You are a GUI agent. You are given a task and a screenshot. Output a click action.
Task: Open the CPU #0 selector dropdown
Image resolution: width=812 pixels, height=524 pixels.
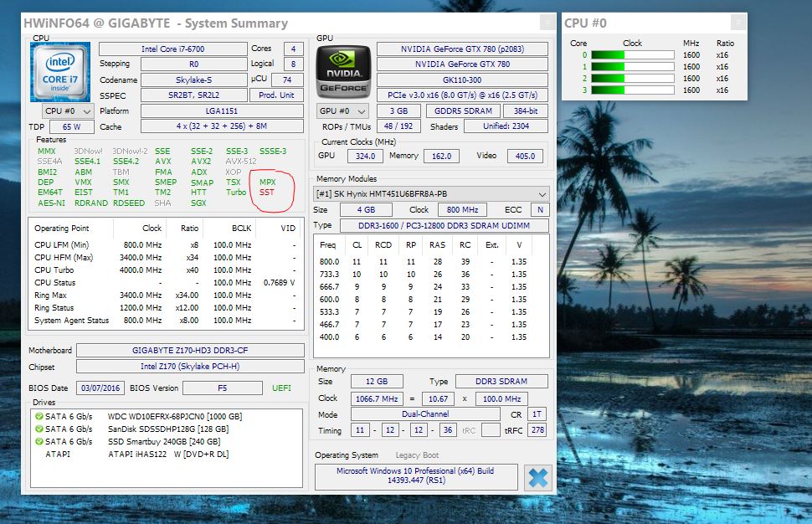tap(68, 110)
